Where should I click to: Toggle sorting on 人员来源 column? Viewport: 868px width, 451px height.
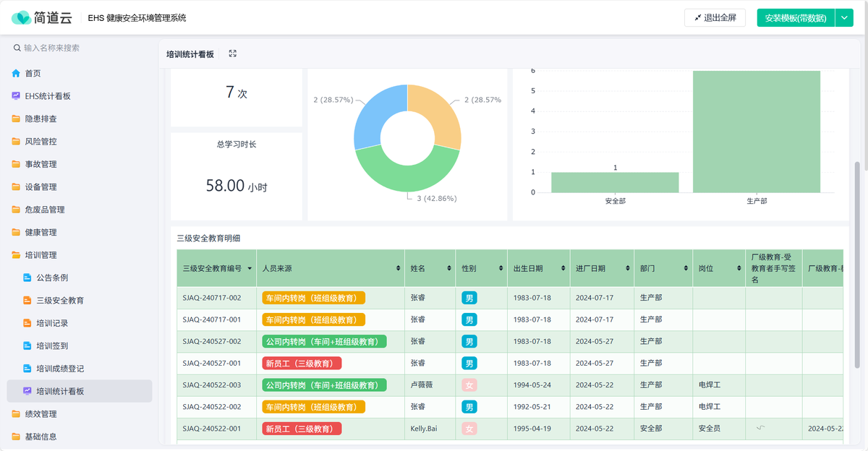click(x=398, y=268)
